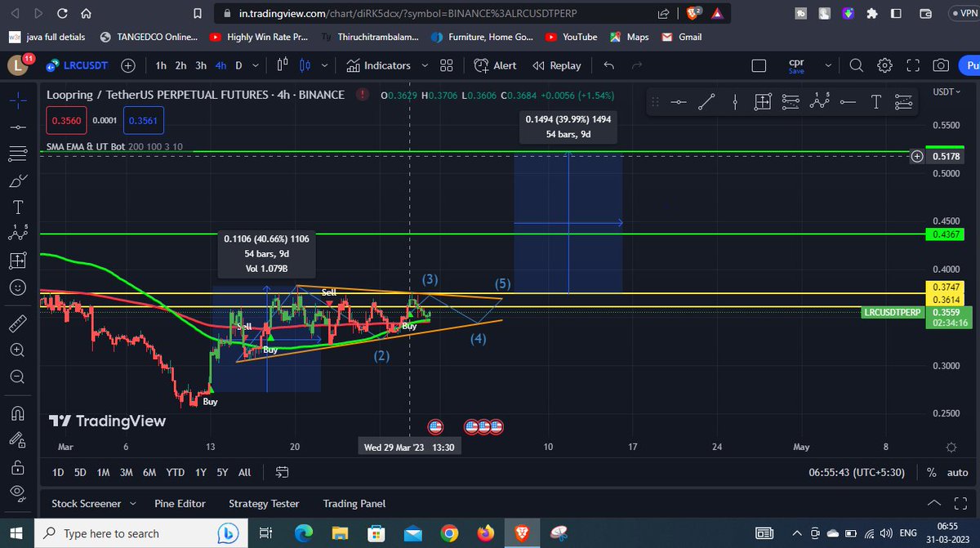Set date range to YTD

tap(175, 472)
